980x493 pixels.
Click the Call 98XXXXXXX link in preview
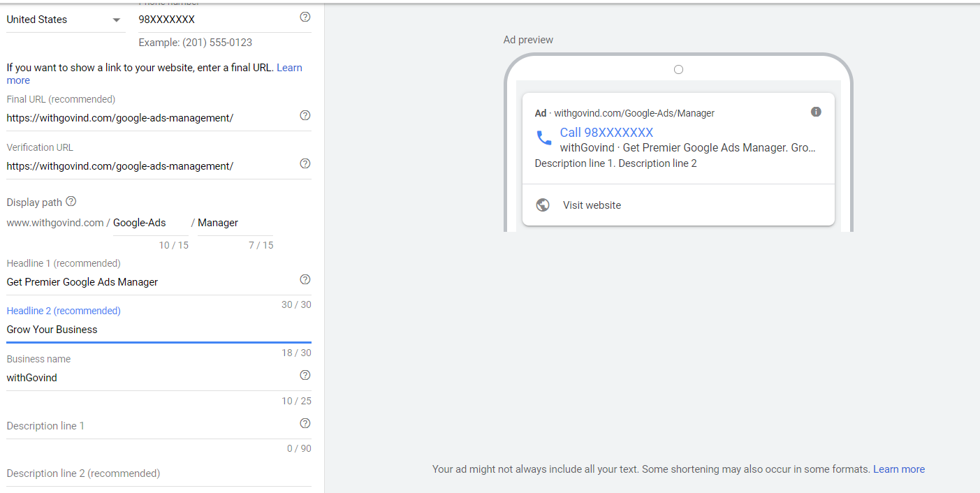pos(605,132)
